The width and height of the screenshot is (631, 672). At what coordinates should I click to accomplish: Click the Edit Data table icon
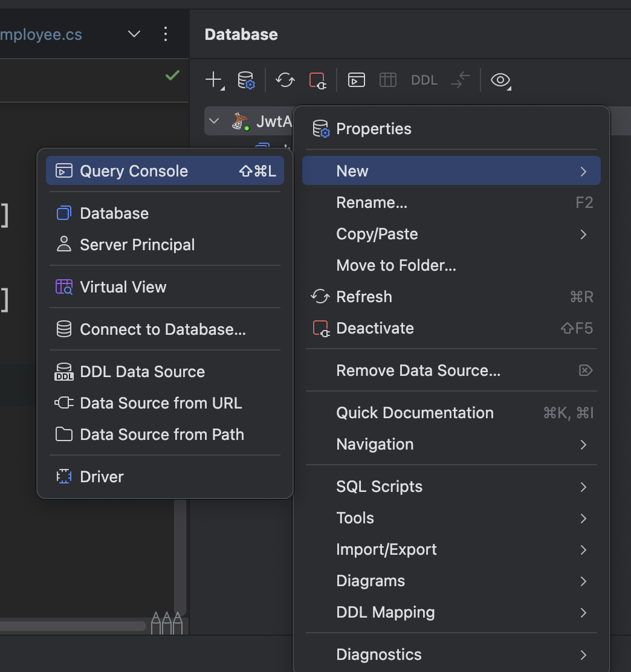pyautogui.click(x=388, y=80)
